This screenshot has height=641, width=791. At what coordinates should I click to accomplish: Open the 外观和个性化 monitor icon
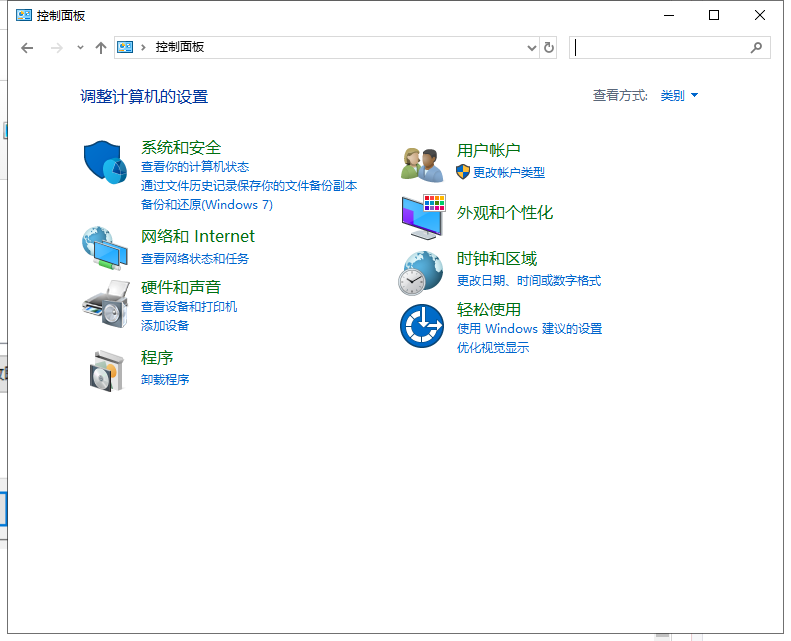pyautogui.click(x=423, y=217)
